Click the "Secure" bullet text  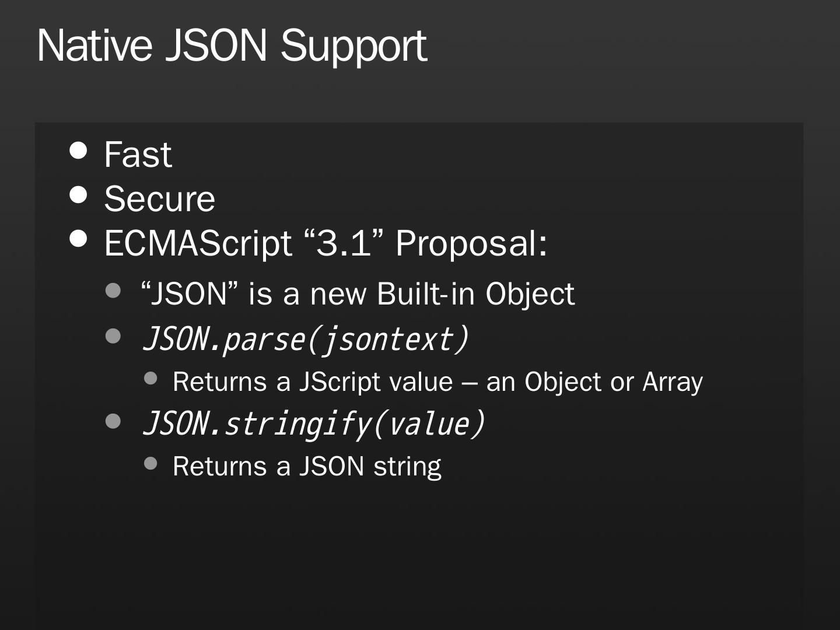(x=159, y=199)
